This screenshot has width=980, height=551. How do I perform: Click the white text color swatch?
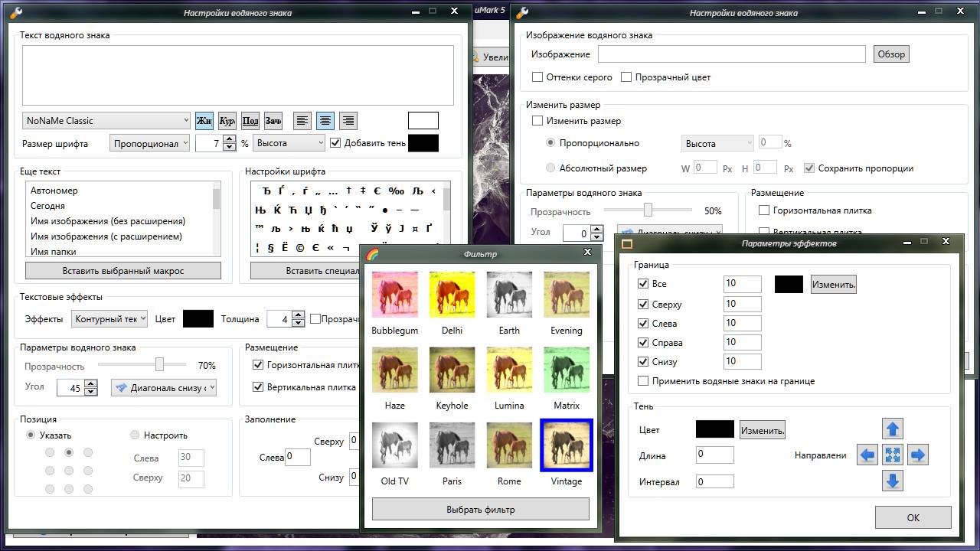423,120
